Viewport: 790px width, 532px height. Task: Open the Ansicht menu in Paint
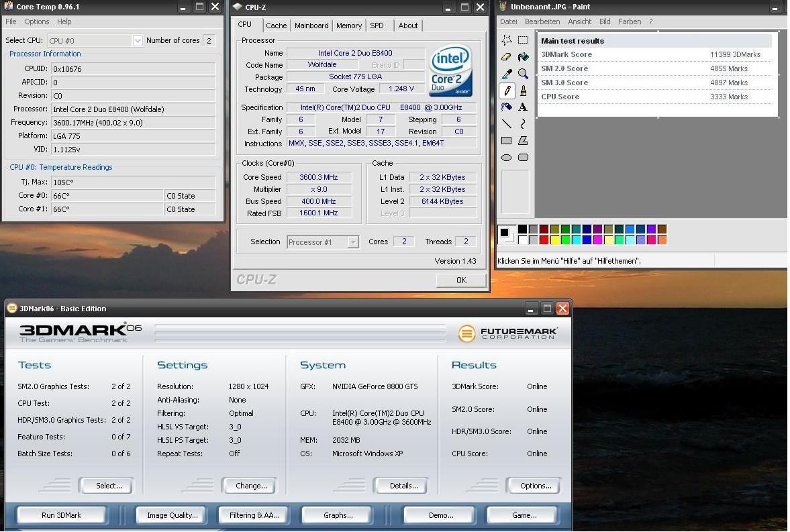(x=579, y=21)
